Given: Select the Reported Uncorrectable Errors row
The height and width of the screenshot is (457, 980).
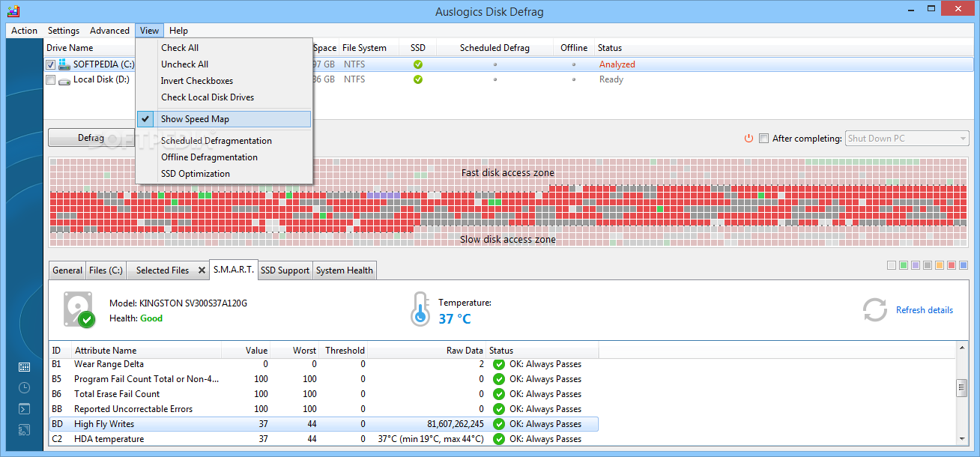Looking at the screenshot, I should pyautogui.click(x=324, y=409).
